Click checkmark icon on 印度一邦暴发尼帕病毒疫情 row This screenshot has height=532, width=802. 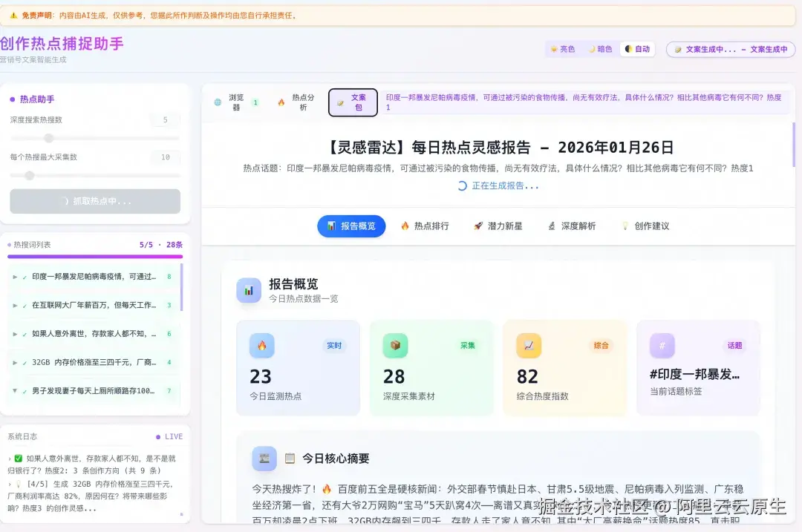(25, 277)
